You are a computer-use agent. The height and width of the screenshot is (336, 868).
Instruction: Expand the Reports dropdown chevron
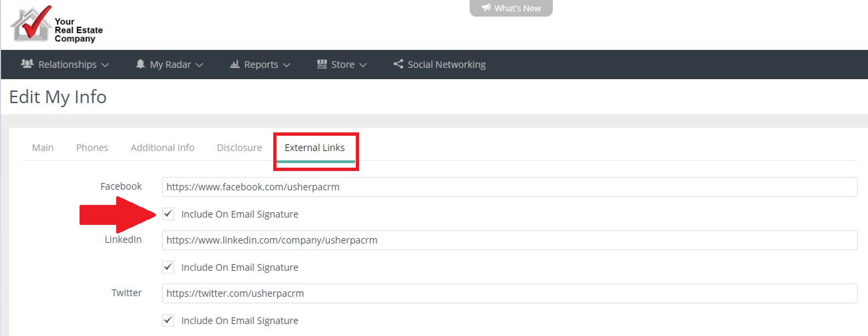287,65
